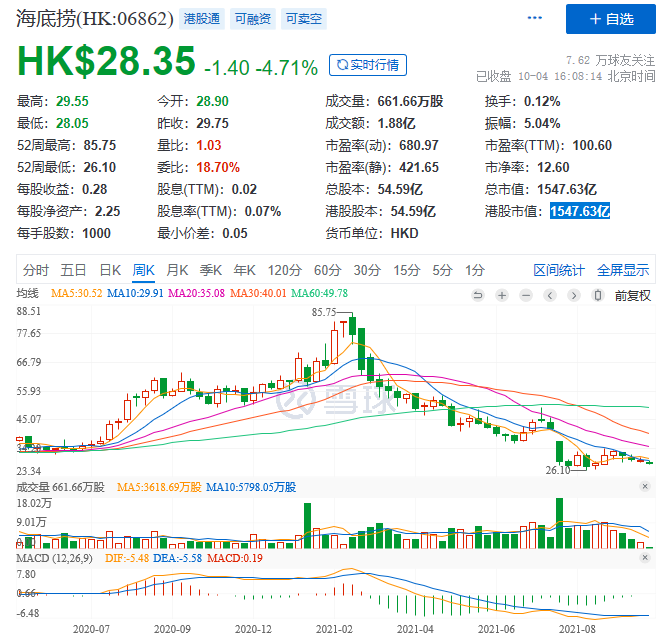Screen dimensions: 663x642
Task: Click the MA10:29.91 indicator label
Action: coord(135,293)
